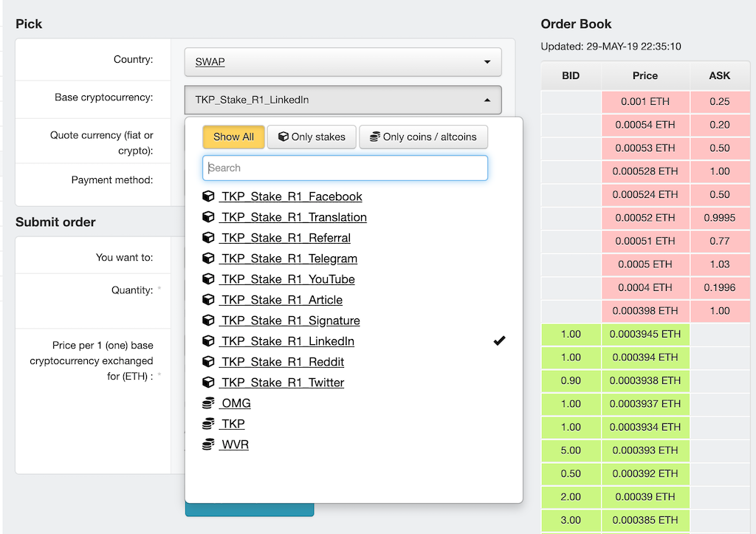The width and height of the screenshot is (756, 534).
Task: Click the cube icon beside TKP_Stake_R1_Referral
Action: tap(208, 238)
